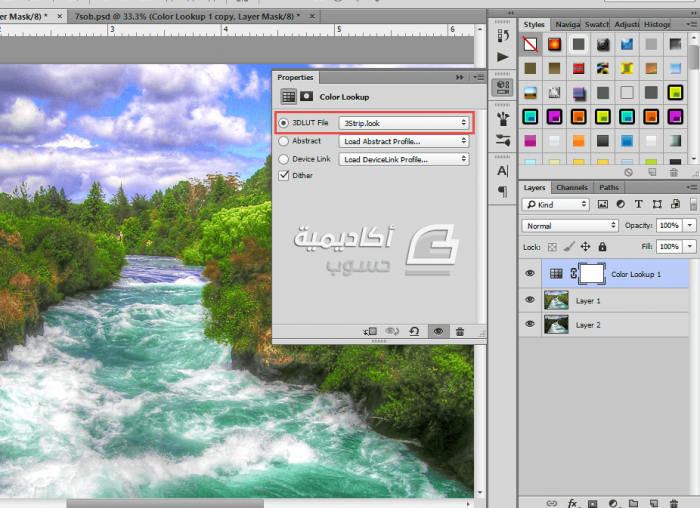Apply the No Style default swatch

coord(530,44)
